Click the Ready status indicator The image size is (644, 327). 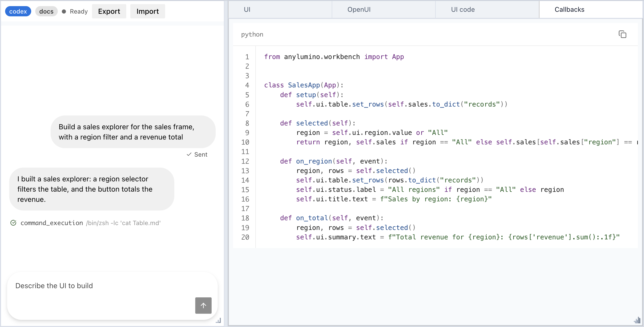click(x=75, y=11)
